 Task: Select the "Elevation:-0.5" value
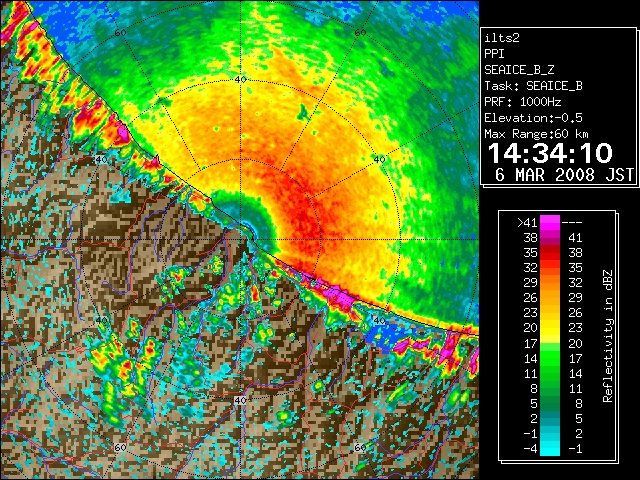click(x=533, y=118)
